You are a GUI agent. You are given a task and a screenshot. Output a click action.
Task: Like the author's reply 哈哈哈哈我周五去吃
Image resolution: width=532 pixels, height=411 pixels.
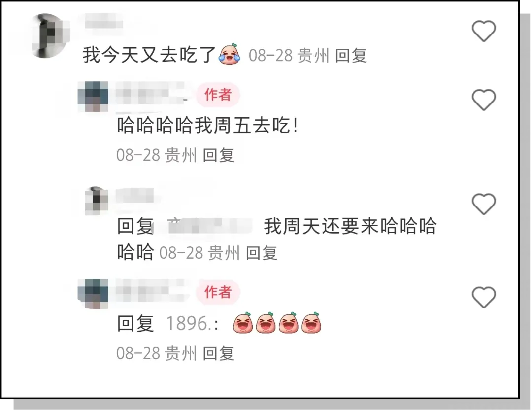(x=484, y=100)
